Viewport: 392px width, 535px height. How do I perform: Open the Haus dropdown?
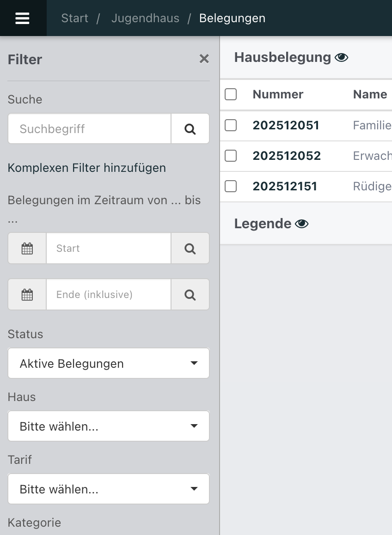(109, 426)
